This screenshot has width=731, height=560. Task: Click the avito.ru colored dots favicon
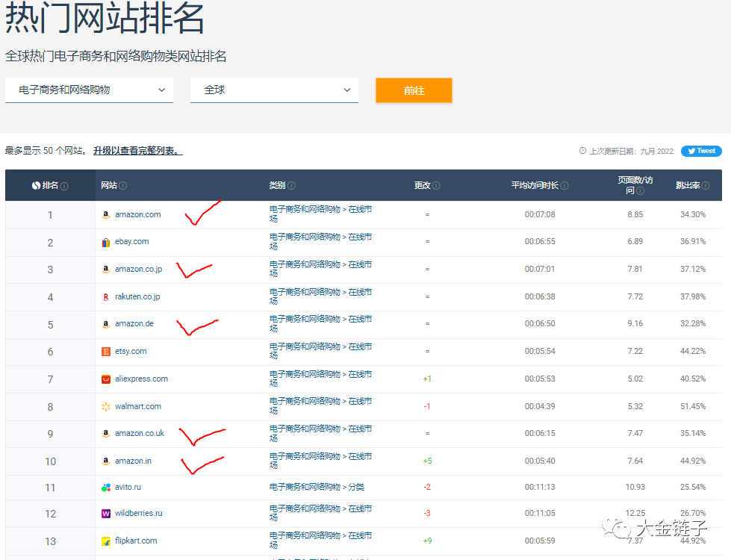106,488
